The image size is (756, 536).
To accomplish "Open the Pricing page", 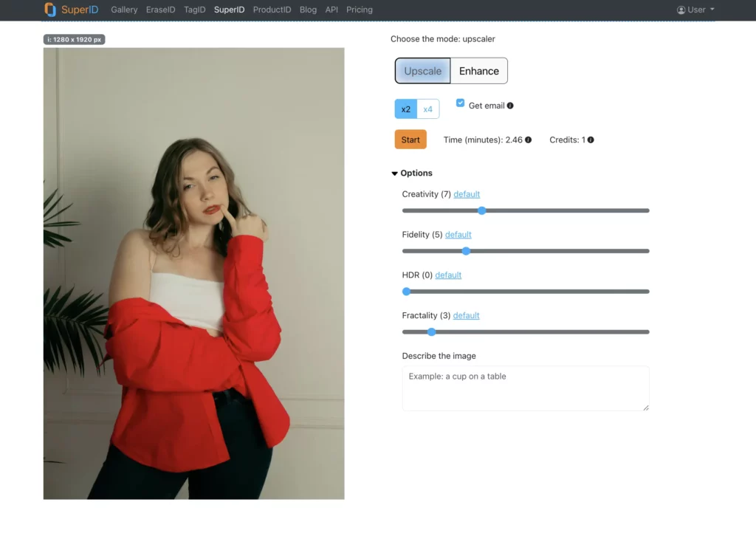I will pos(360,10).
